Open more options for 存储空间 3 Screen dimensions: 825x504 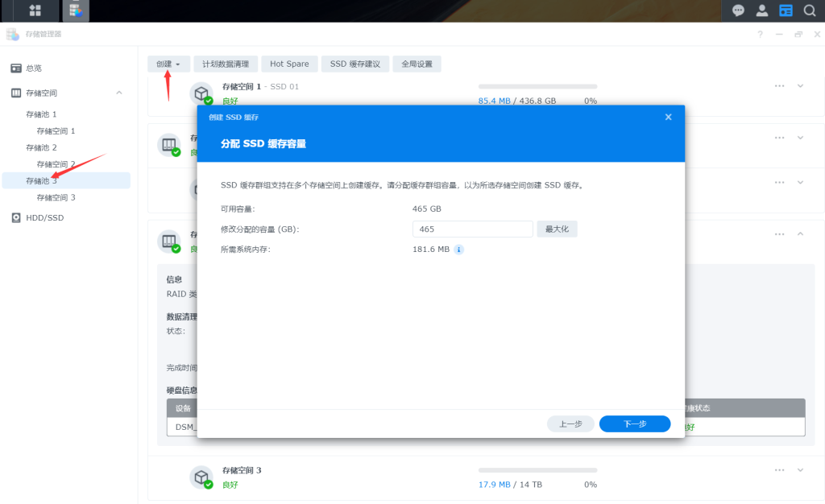(779, 469)
